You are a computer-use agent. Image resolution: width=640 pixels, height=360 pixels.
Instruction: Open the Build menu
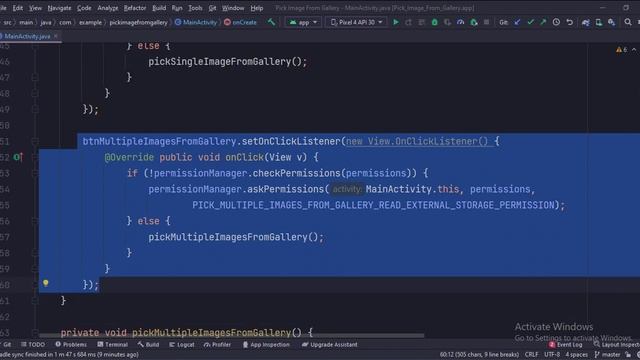click(159, 8)
